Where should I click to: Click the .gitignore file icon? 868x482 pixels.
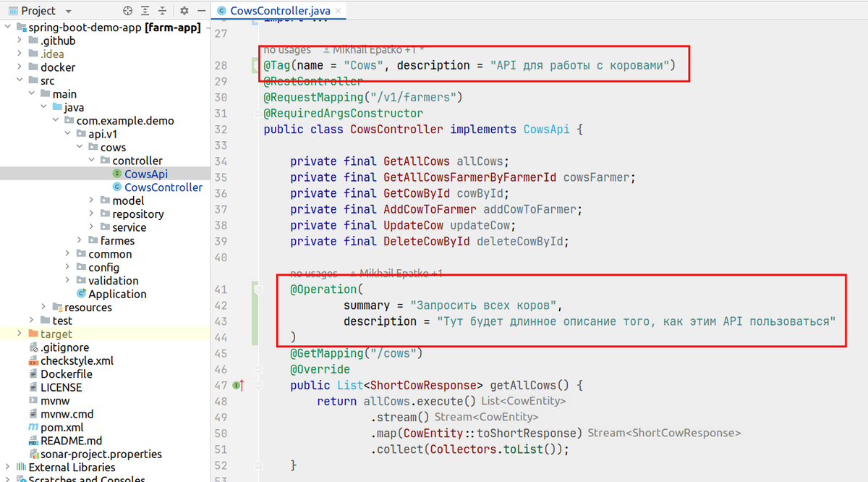click(33, 347)
